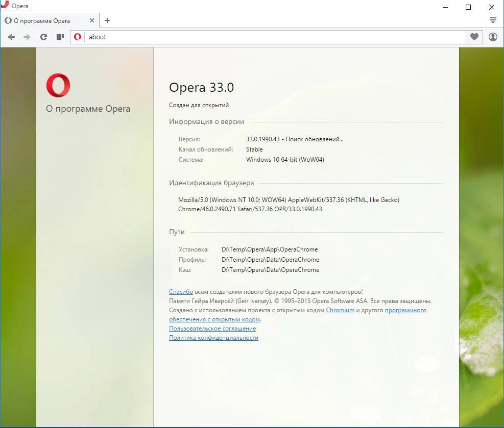Click the 'Пути' section heading
The image size is (504, 428).
[177, 232]
